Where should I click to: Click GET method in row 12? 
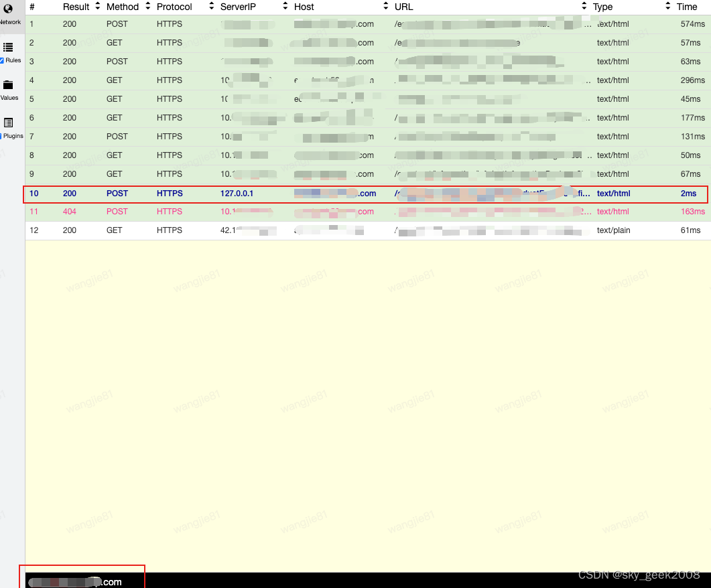point(115,230)
